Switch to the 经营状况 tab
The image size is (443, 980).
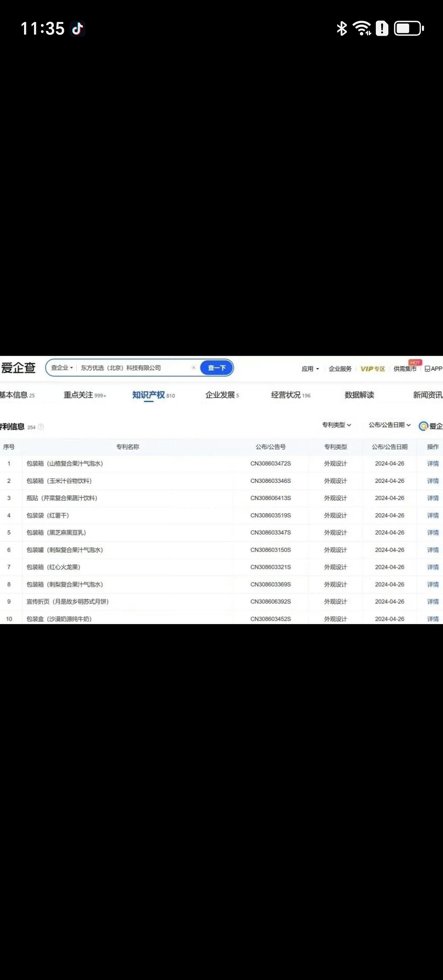pos(291,395)
